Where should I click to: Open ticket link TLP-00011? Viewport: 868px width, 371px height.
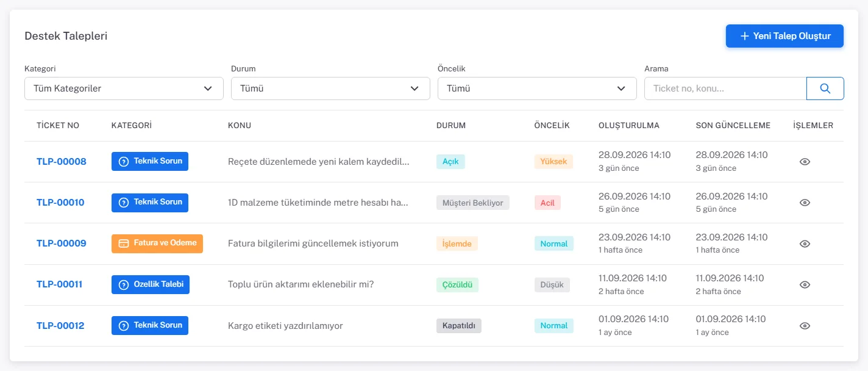[60, 284]
